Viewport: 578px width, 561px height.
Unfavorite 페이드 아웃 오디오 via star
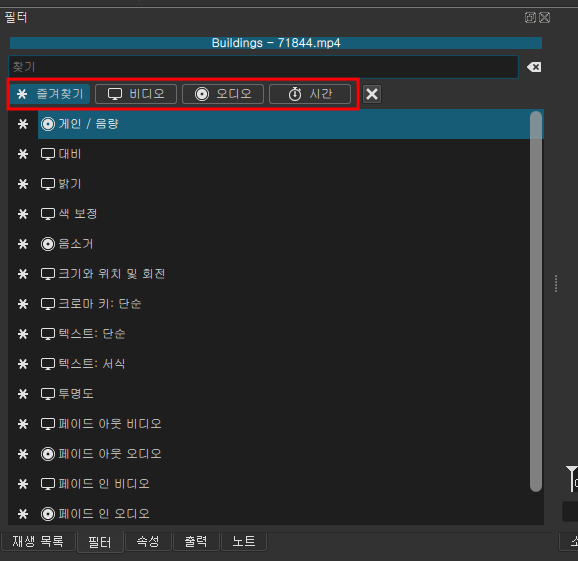[23, 454]
